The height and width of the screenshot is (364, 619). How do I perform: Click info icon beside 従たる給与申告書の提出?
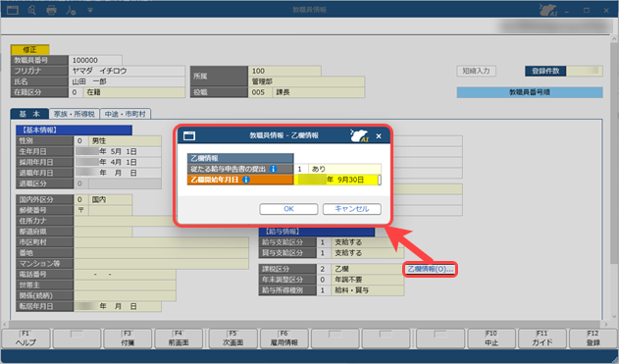273,169
